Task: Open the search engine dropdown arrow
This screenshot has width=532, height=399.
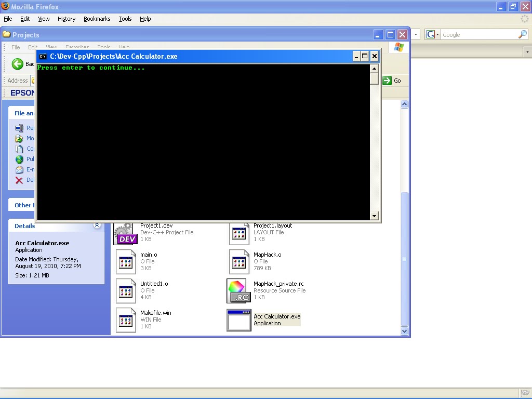Action: 437,35
